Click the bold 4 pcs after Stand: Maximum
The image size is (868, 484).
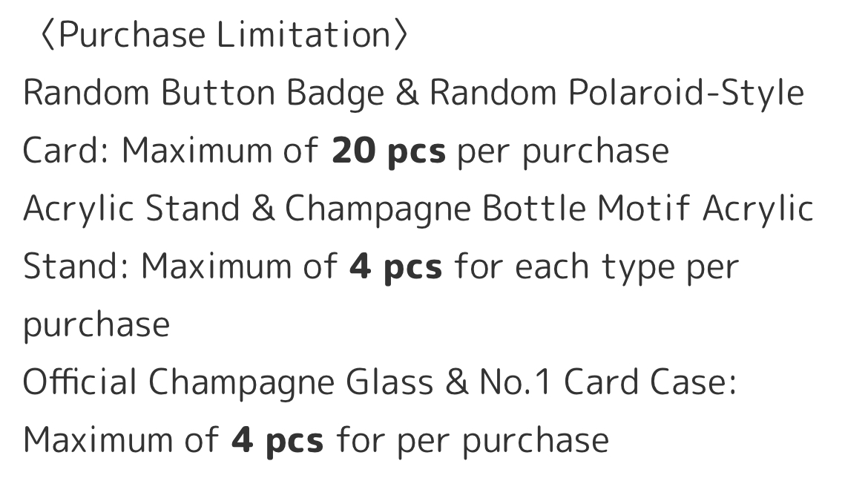[396, 266]
